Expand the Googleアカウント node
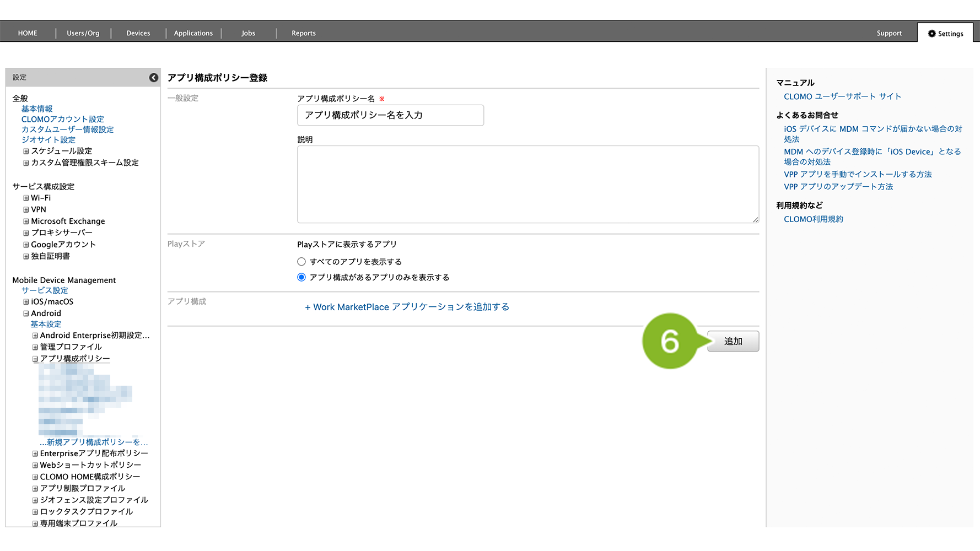The width and height of the screenshot is (980, 551). click(26, 245)
